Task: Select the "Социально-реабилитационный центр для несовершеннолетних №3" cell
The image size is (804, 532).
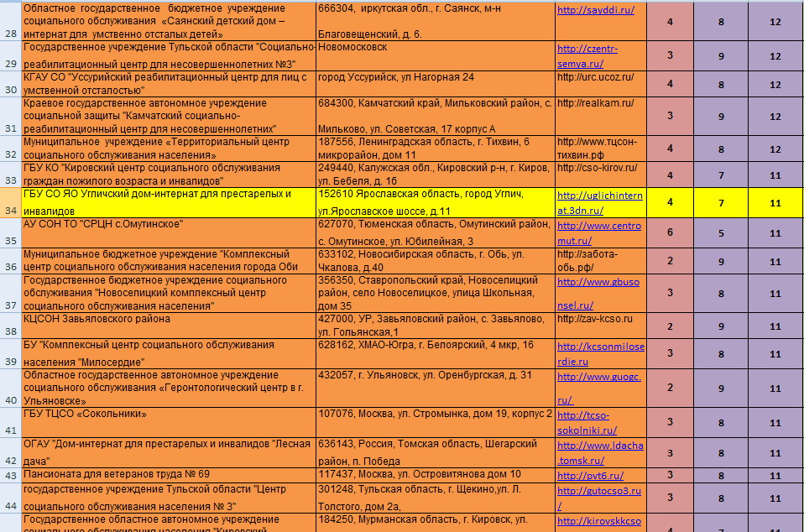Action: (x=169, y=56)
